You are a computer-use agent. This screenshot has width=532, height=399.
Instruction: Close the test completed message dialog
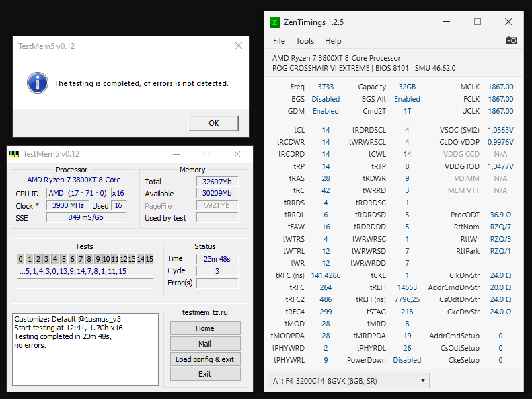(x=239, y=46)
